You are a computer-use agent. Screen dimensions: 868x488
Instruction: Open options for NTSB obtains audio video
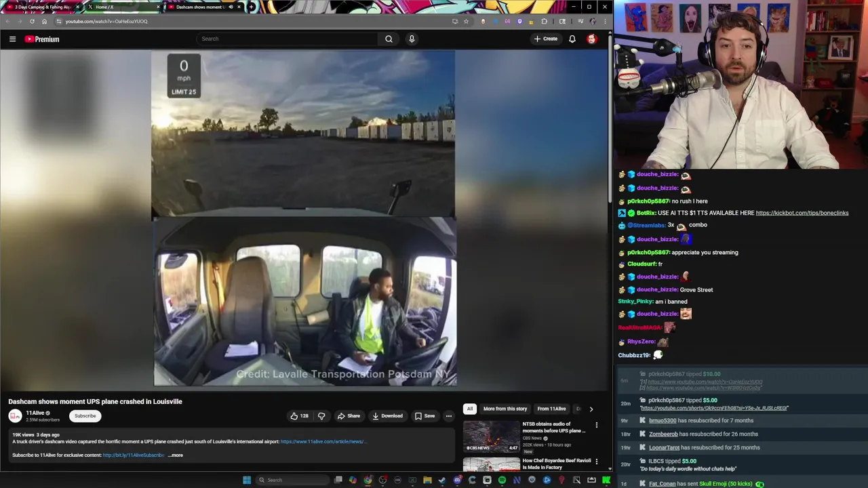(597, 425)
